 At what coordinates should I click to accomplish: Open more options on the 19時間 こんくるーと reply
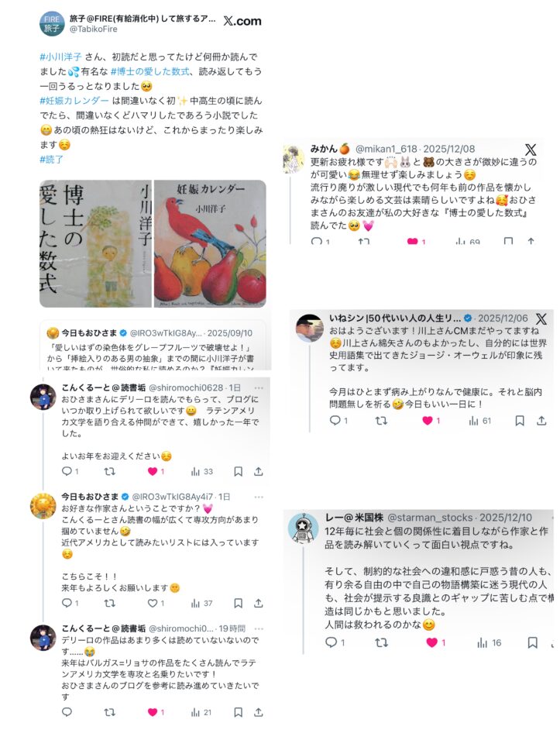click(x=259, y=629)
